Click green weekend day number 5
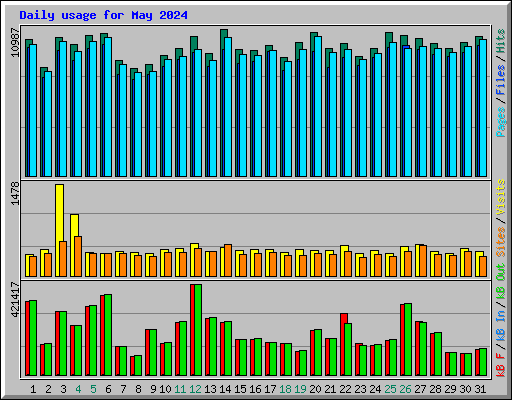The height and width of the screenshot is (400, 512). (93, 389)
